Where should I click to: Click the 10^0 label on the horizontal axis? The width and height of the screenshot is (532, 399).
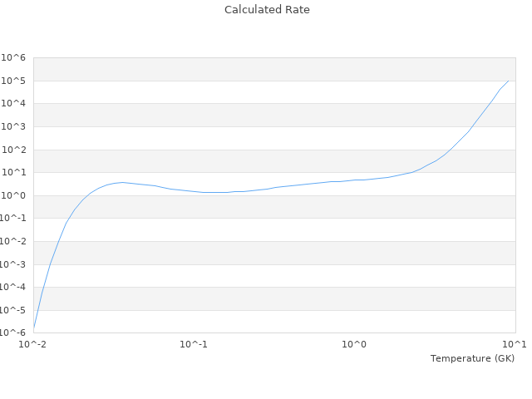pyautogui.click(x=355, y=344)
